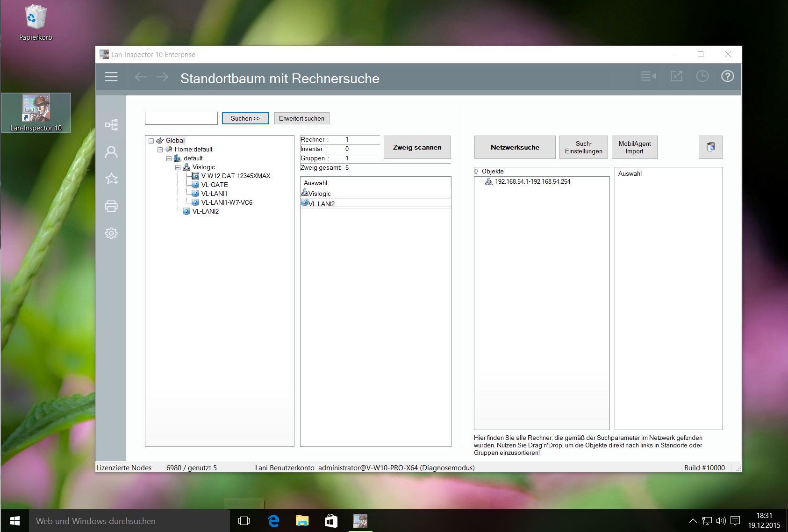Image resolution: width=788 pixels, height=532 pixels.
Task: Select the location tree icon in the sidebar
Action: 111,125
